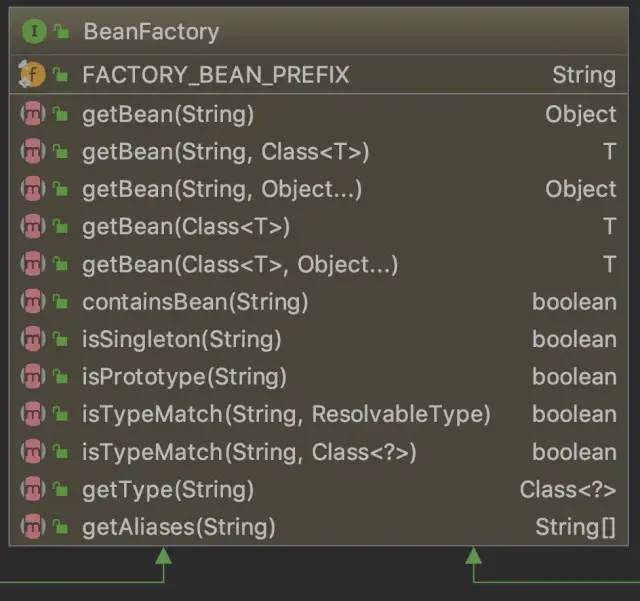640x601 pixels.
Task: Select the BeanFactory header title
Action: click(150, 32)
